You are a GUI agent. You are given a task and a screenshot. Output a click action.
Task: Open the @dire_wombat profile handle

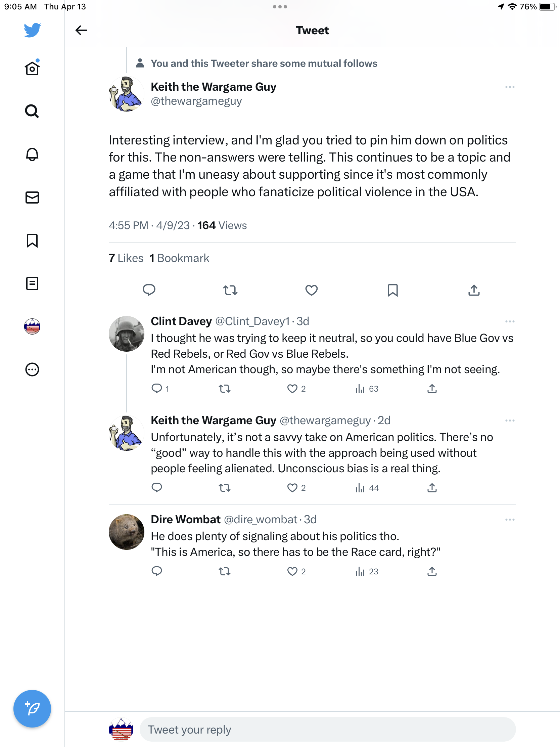(x=260, y=520)
